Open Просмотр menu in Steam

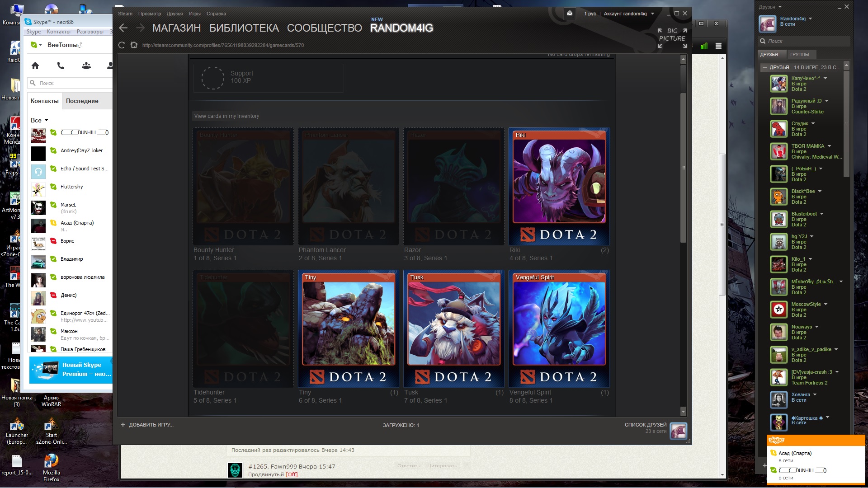[x=150, y=14]
